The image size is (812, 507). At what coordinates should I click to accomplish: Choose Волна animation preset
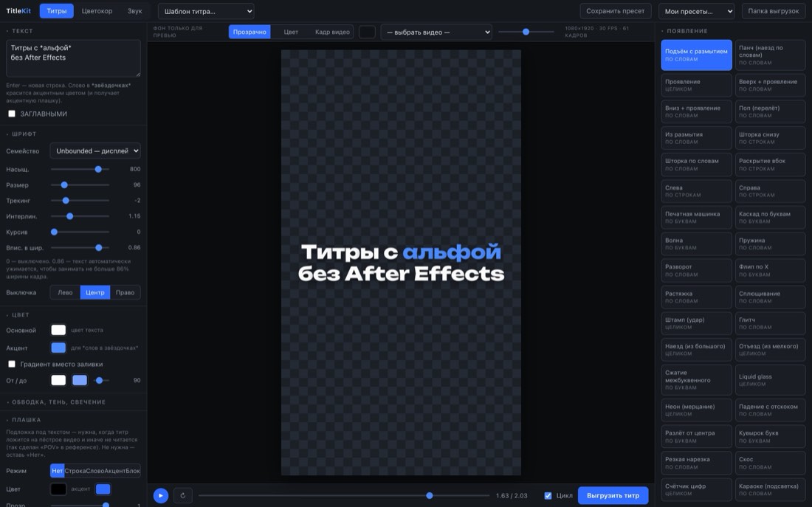[x=697, y=244]
